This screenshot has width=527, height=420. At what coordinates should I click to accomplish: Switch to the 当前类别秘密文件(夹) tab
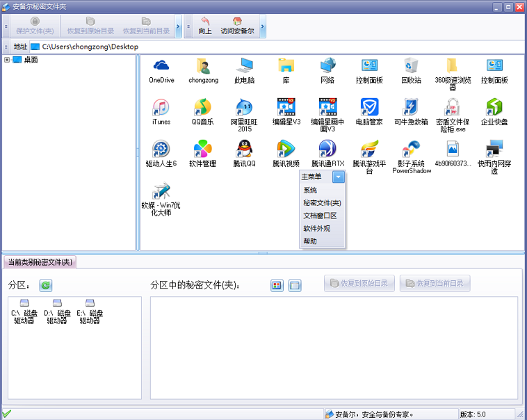[40, 262]
